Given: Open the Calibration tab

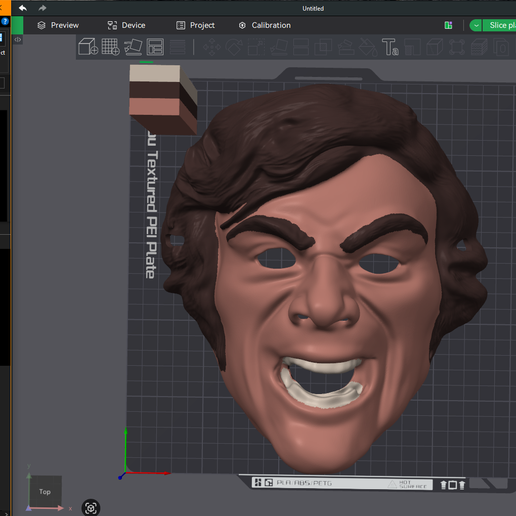Looking at the screenshot, I should (265, 25).
